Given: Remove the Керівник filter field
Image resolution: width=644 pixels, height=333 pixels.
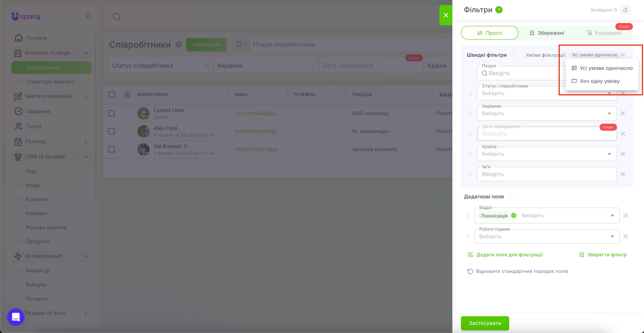Looking at the screenshot, I should click(623, 113).
